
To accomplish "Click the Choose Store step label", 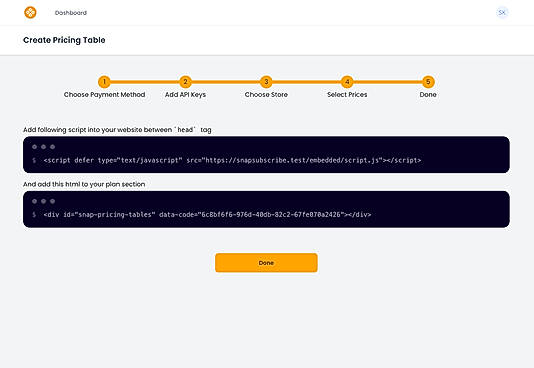I will [266, 95].
